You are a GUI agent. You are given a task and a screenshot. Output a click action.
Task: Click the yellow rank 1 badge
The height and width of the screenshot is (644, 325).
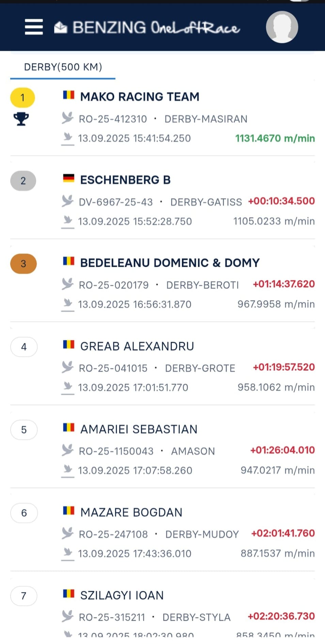point(22,98)
